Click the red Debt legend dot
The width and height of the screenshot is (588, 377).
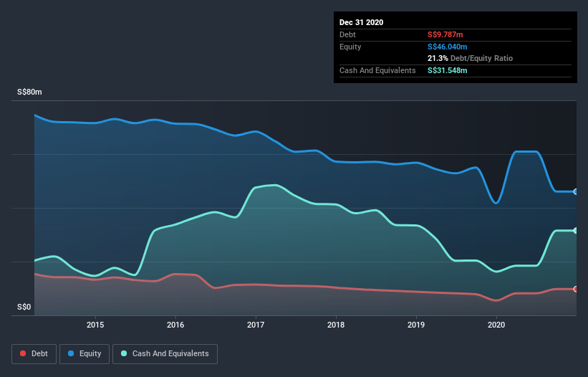[23, 353]
